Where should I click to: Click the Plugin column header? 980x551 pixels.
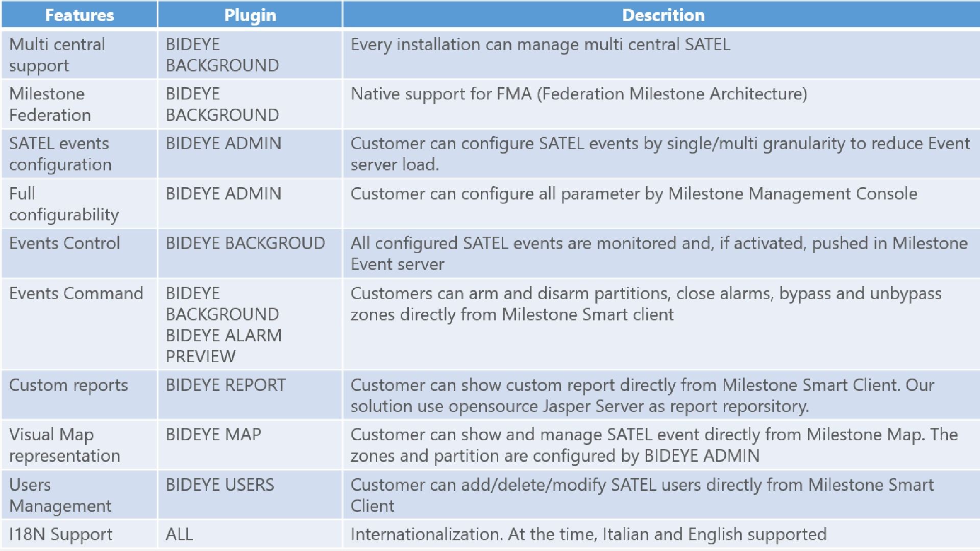[x=250, y=14]
